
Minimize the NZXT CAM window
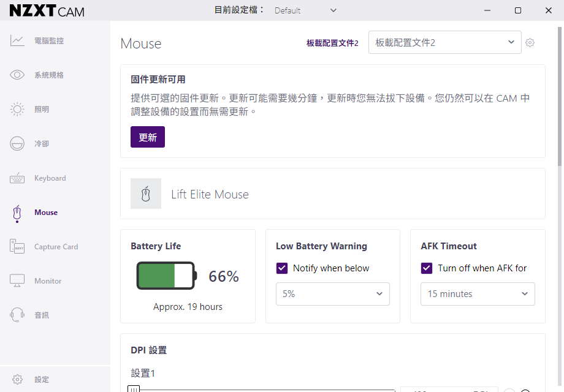pyautogui.click(x=487, y=10)
